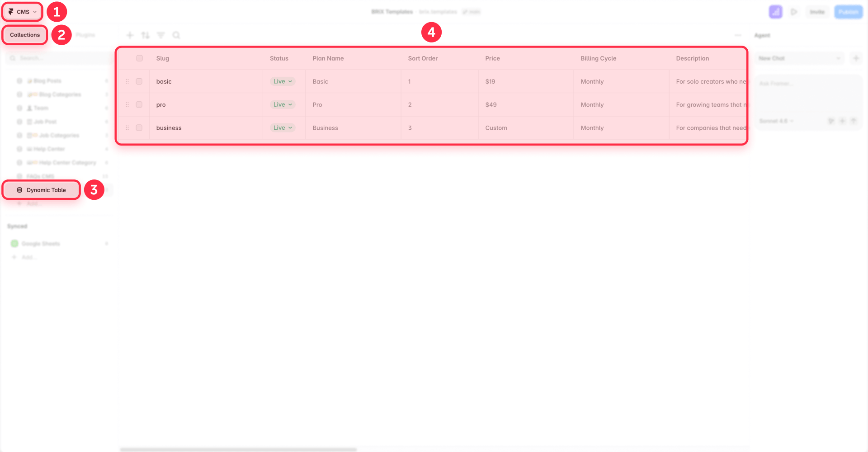Click the Publish button
The image size is (868, 452).
click(849, 12)
